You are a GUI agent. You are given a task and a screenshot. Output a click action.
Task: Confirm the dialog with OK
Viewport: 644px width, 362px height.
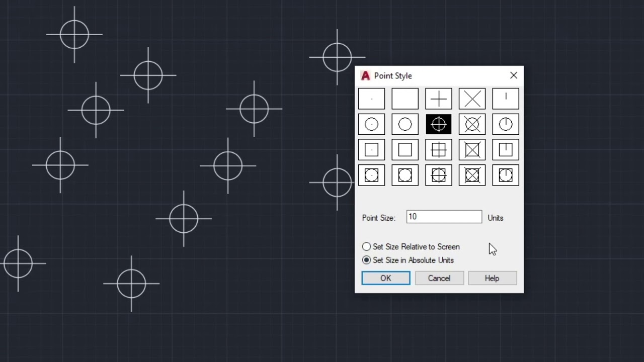pos(386,278)
